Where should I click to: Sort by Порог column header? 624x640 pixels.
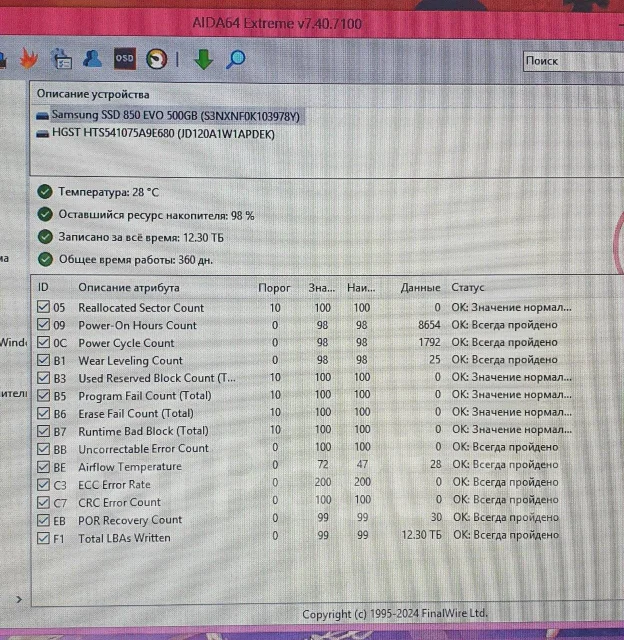pos(274,288)
